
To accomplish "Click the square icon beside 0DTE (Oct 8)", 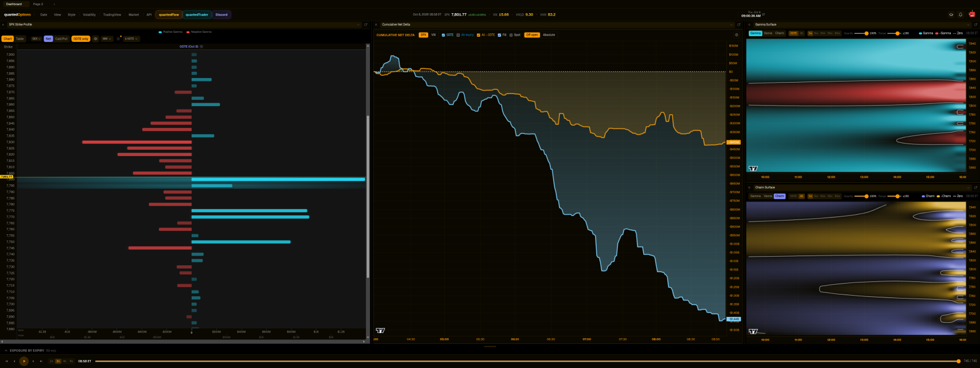I will point(201,47).
